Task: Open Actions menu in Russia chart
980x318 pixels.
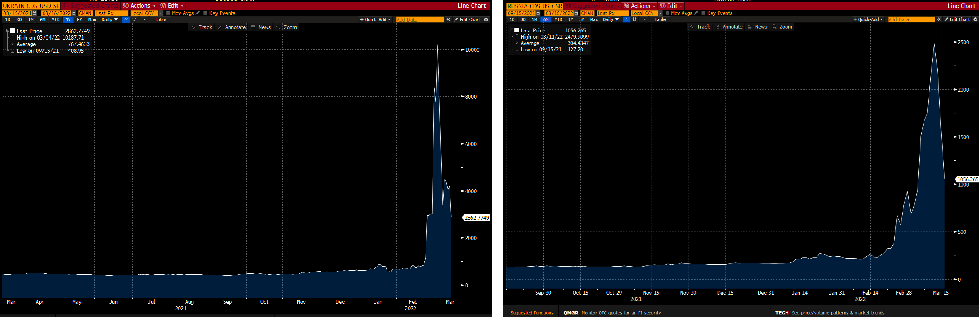Action: pos(639,6)
